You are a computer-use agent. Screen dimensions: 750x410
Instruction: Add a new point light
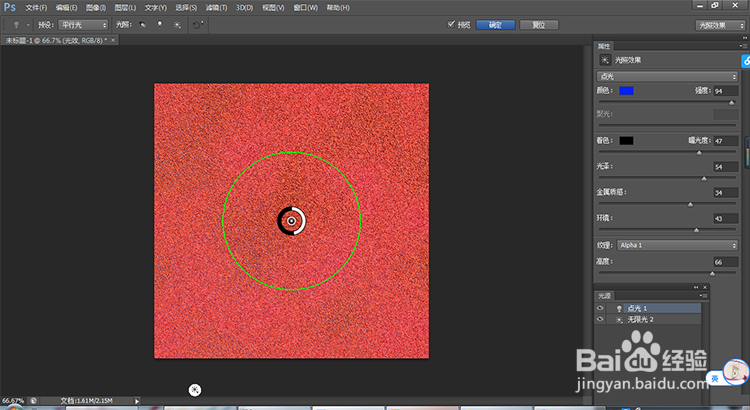(x=160, y=25)
